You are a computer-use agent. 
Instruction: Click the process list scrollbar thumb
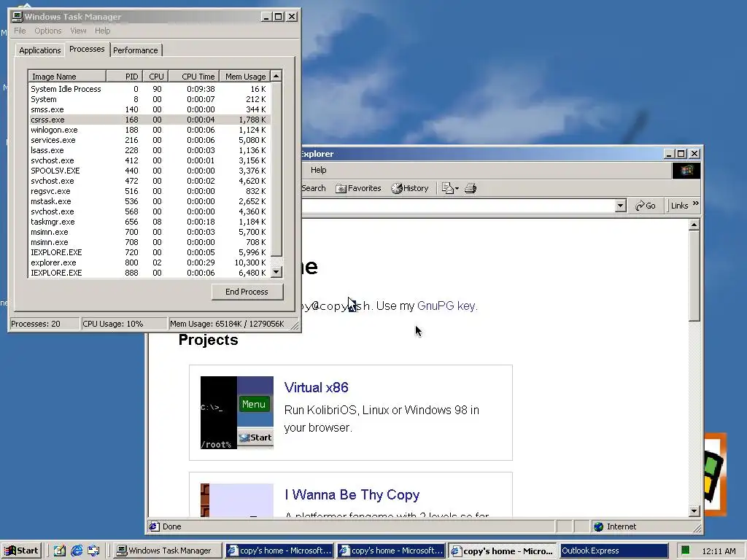click(x=276, y=169)
